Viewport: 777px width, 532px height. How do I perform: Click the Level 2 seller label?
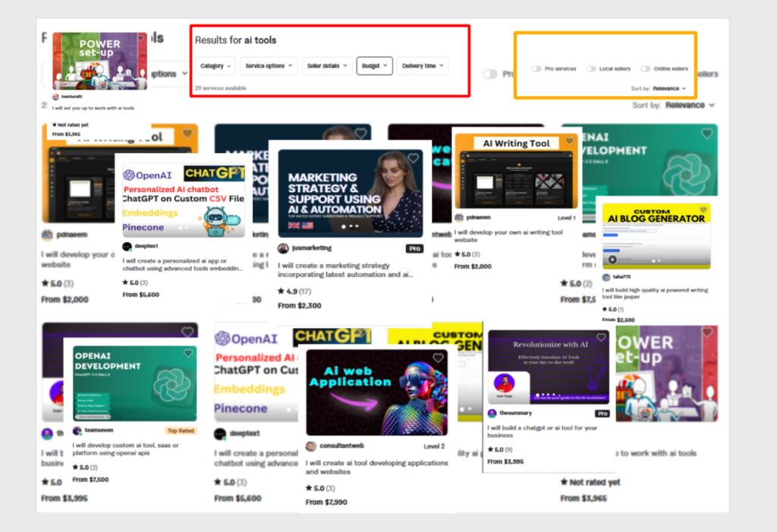[x=434, y=446]
